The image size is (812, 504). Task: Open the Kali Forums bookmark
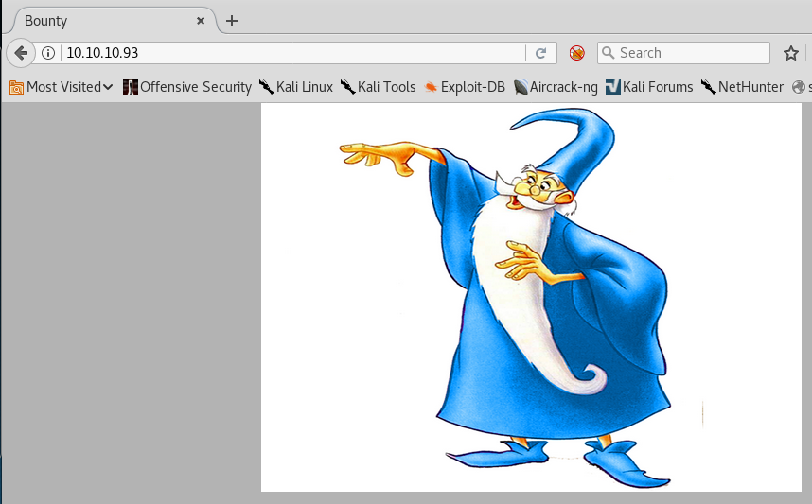(x=649, y=87)
